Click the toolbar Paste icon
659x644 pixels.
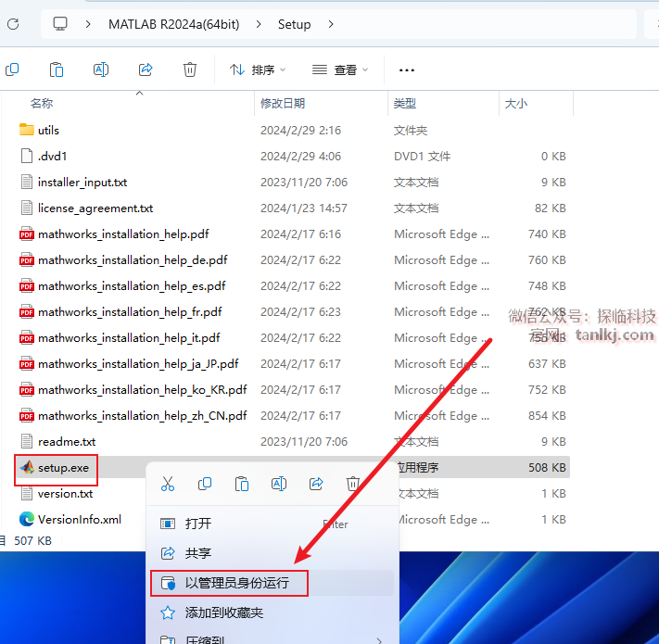tap(57, 69)
